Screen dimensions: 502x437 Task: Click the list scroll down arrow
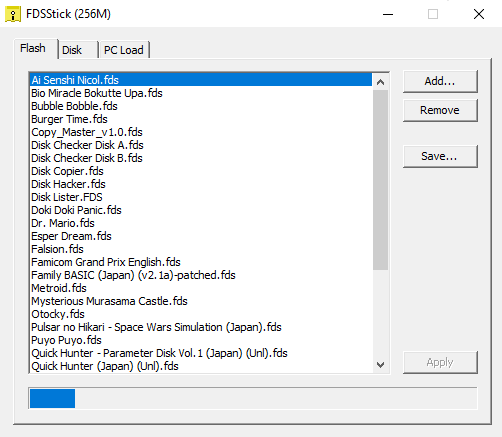(380, 364)
